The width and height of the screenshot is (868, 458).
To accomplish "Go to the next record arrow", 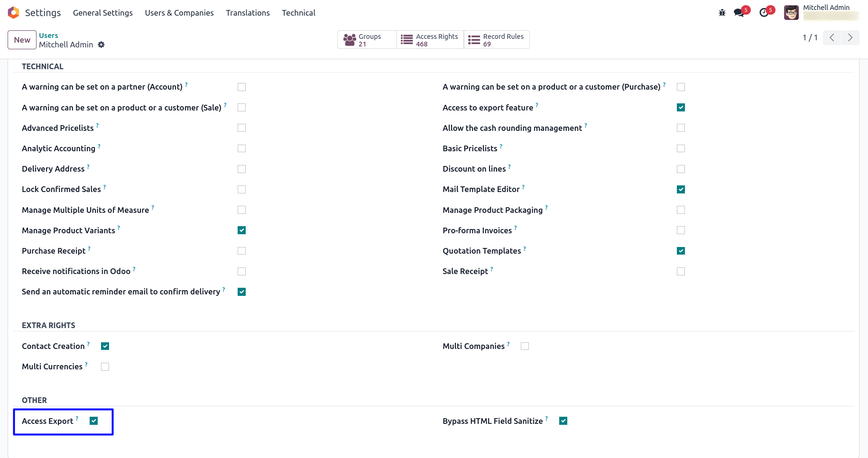I will (850, 37).
